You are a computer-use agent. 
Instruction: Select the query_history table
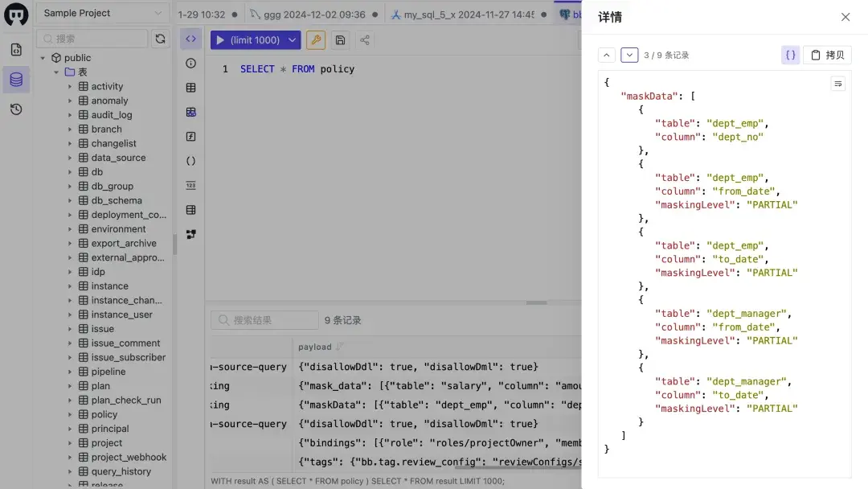tap(121, 471)
